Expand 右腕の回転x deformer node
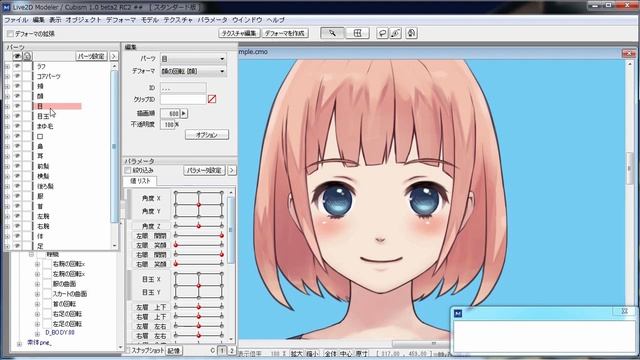The width and height of the screenshot is (640, 360). (x=38, y=264)
